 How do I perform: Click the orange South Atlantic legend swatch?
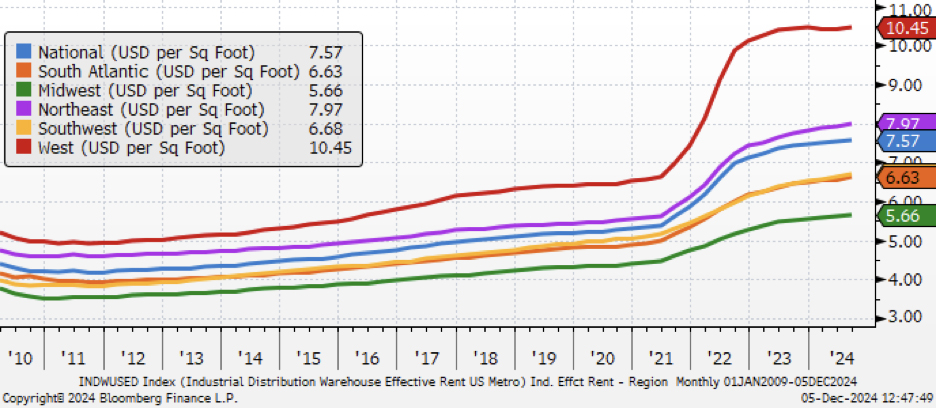23,72
